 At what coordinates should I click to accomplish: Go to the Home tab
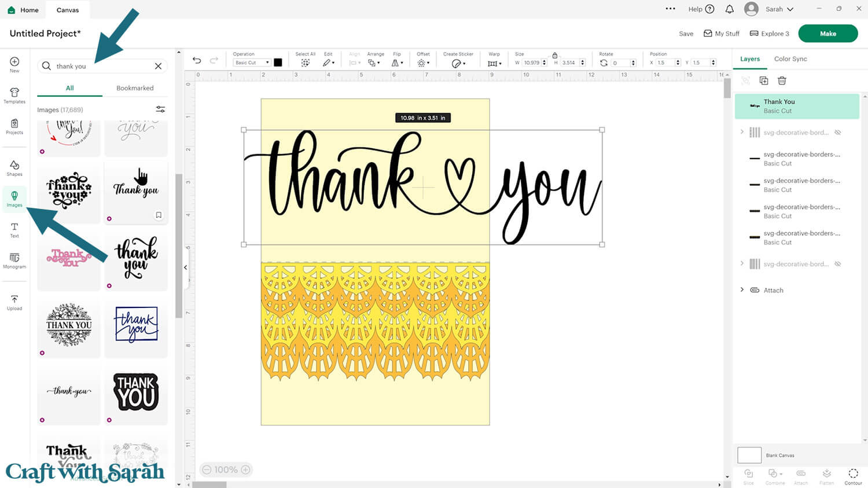point(24,10)
